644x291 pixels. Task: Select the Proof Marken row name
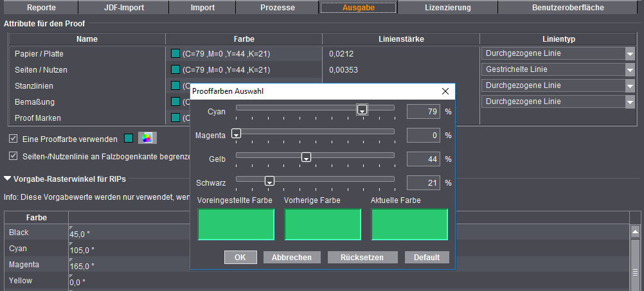[38, 118]
